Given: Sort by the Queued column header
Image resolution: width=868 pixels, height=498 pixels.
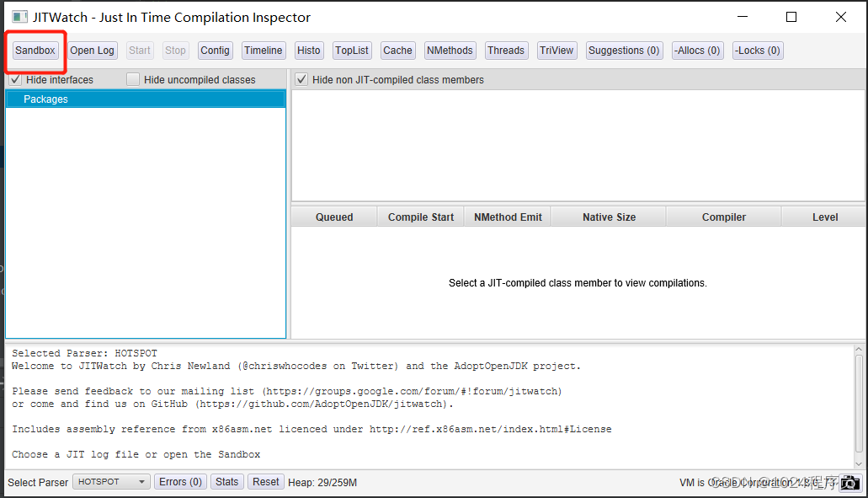Looking at the screenshot, I should point(334,217).
